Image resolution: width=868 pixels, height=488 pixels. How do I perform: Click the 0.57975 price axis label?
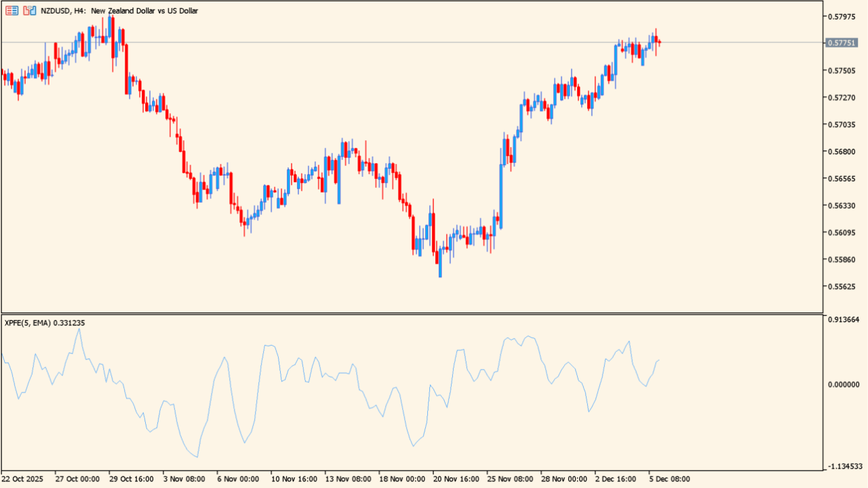click(842, 16)
